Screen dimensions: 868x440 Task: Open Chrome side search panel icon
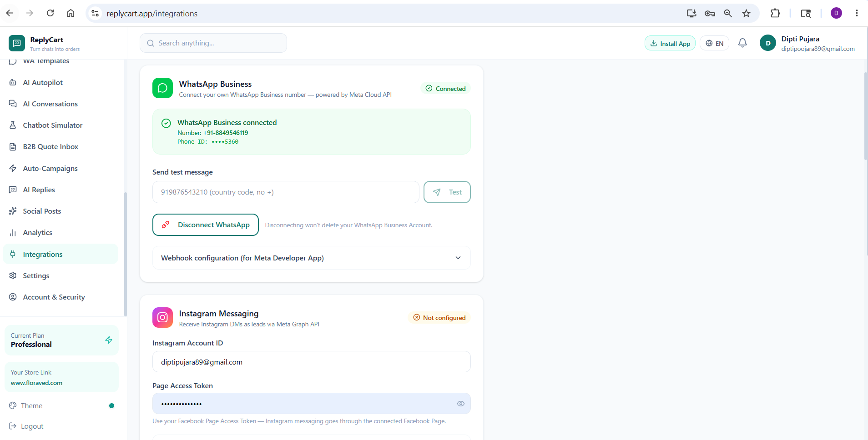click(x=806, y=13)
